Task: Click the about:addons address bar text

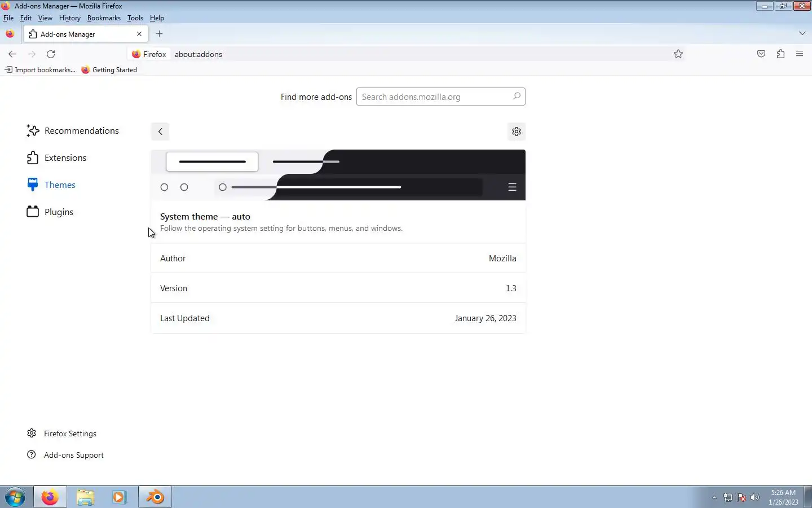Action: pos(198,54)
